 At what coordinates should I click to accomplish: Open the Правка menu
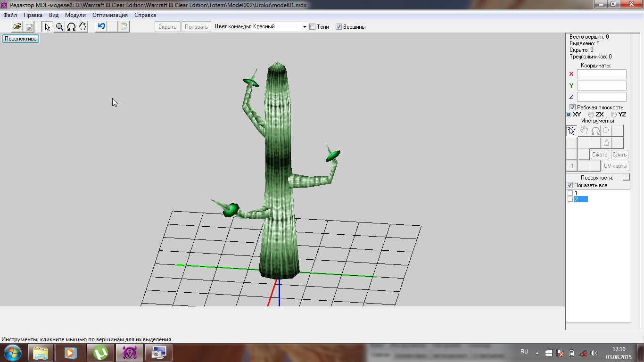point(33,15)
